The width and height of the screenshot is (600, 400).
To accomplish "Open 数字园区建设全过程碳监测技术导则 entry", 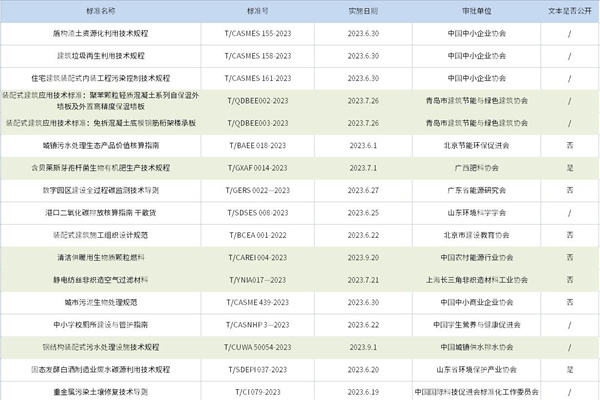I will 99,190.
